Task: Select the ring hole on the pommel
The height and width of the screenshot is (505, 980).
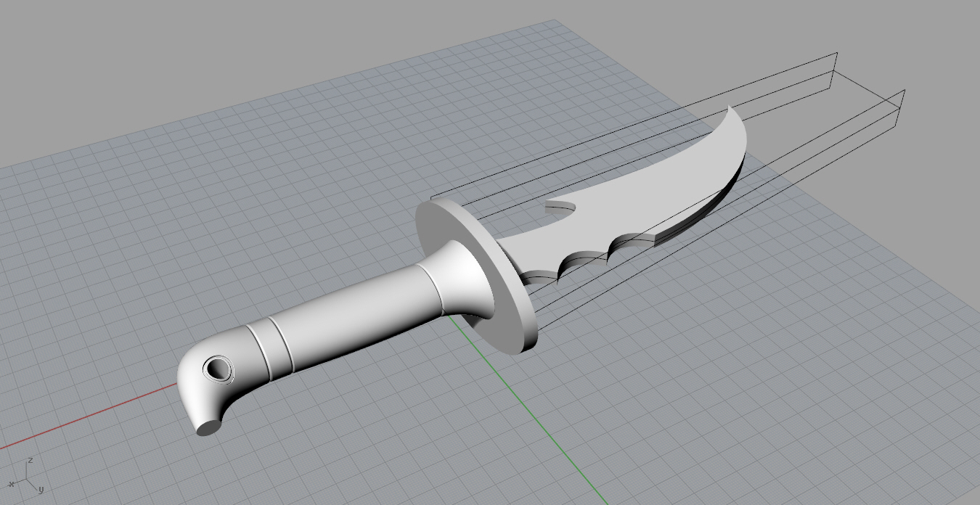Action: click(x=218, y=369)
